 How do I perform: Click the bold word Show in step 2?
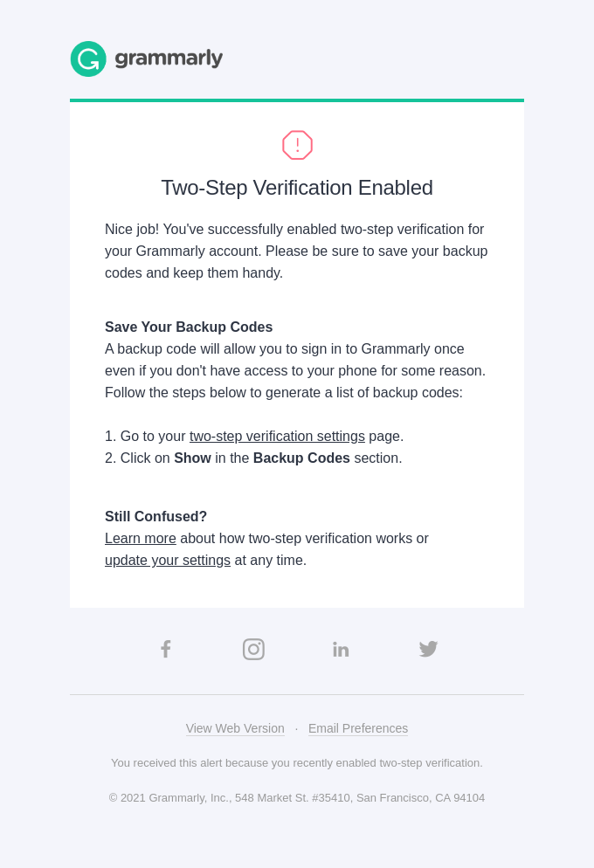tap(192, 458)
